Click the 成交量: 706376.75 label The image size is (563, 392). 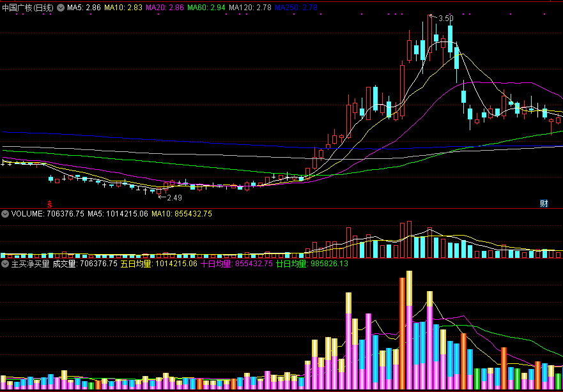click(x=85, y=264)
